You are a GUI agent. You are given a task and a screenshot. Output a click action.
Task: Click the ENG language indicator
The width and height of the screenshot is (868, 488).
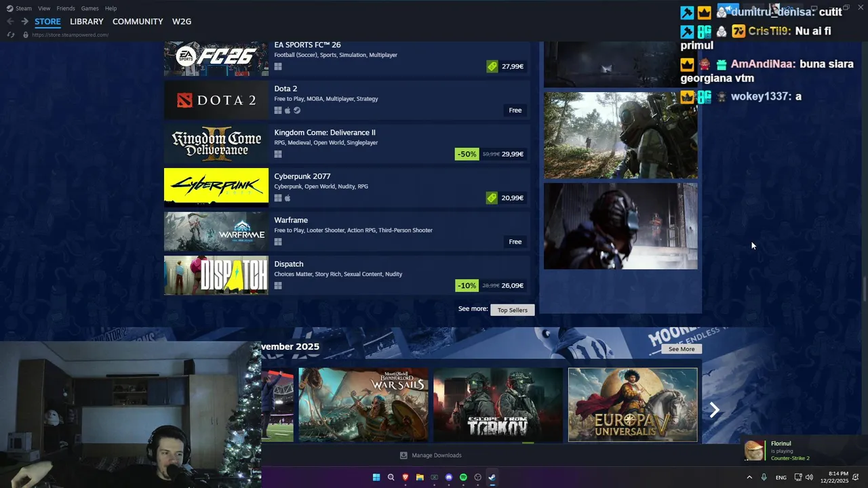[x=781, y=477]
